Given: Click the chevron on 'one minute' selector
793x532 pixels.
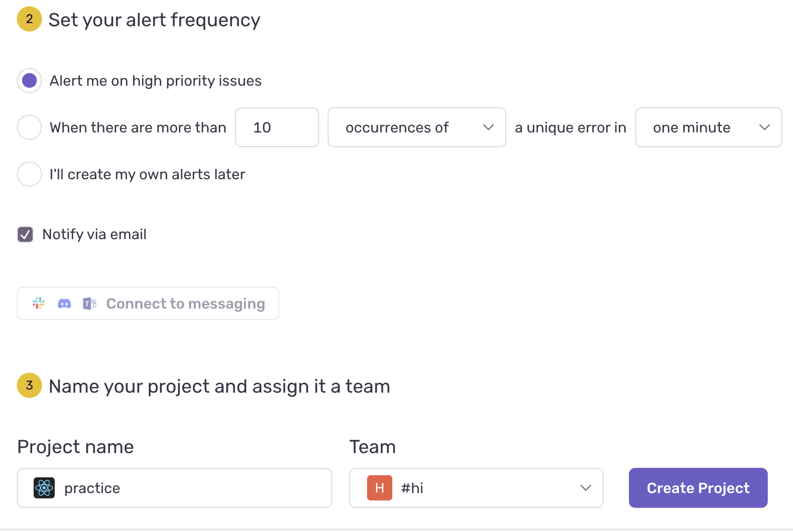Looking at the screenshot, I should (765, 127).
